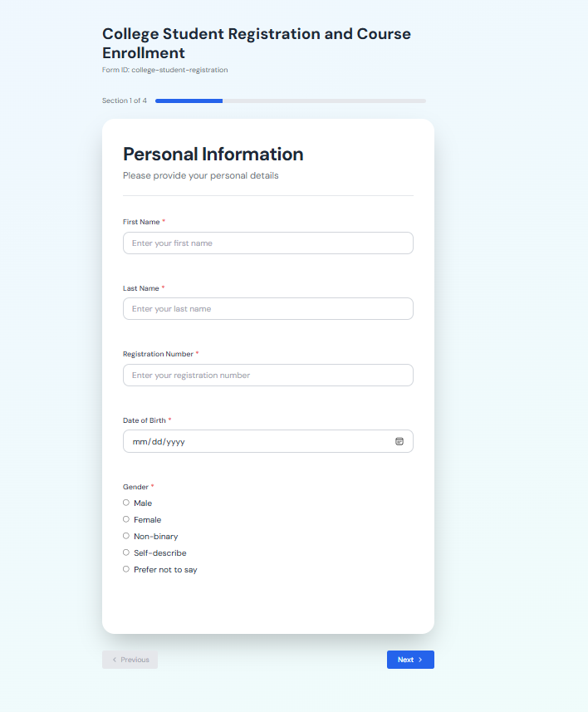
Task: Open the date picker calendar icon
Action: point(399,441)
